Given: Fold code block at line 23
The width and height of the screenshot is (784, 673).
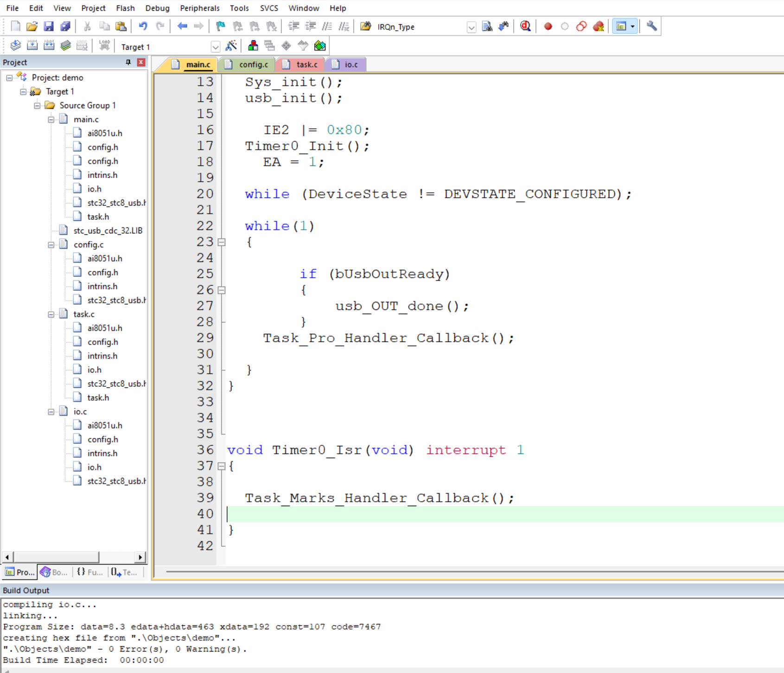Looking at the screenshot, I should click(x=222, y=242).
